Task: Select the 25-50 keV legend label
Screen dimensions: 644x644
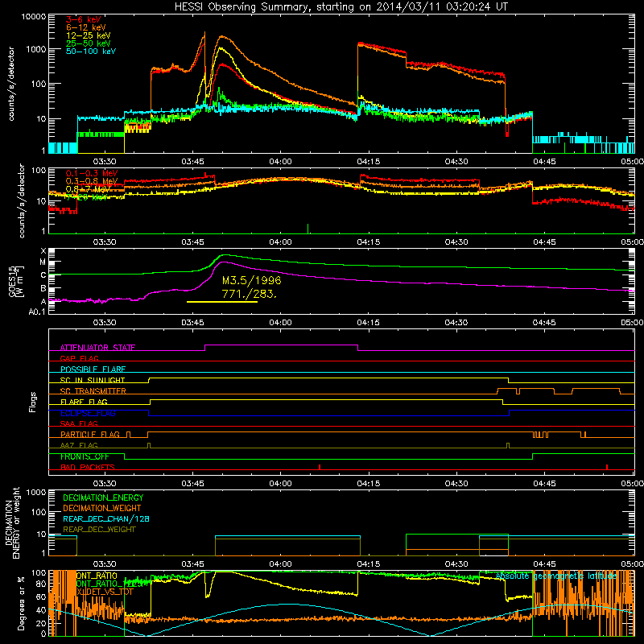Action: (x=88, y=43)
